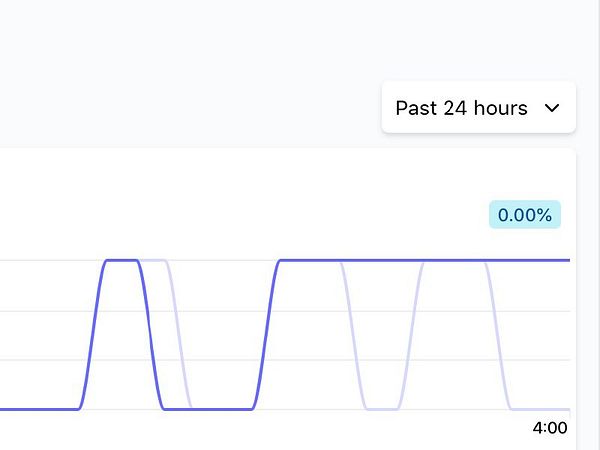Viewport: 600px width, 450px height.
Task: Click the light purple line's second trough falling edge
Action: pos(497,335)
